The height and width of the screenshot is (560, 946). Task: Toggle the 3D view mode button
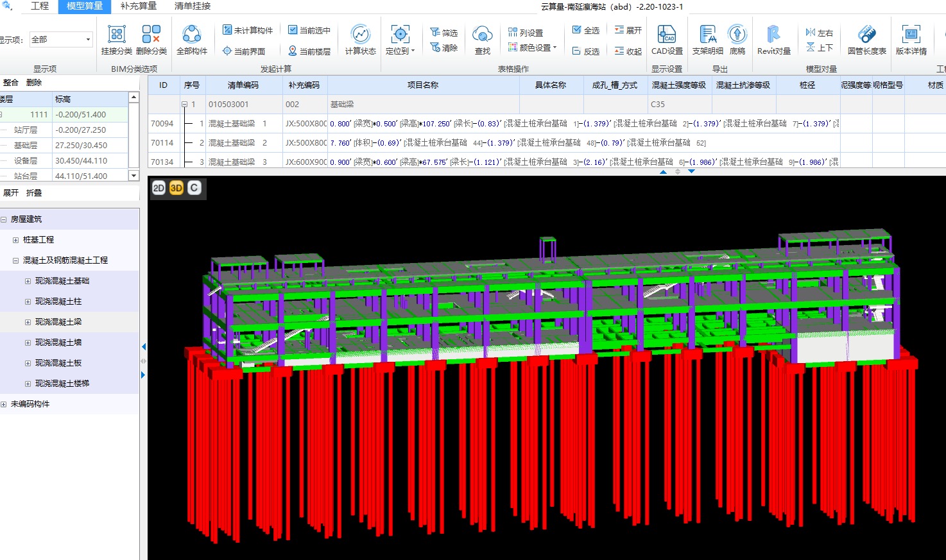pos(176,187)
